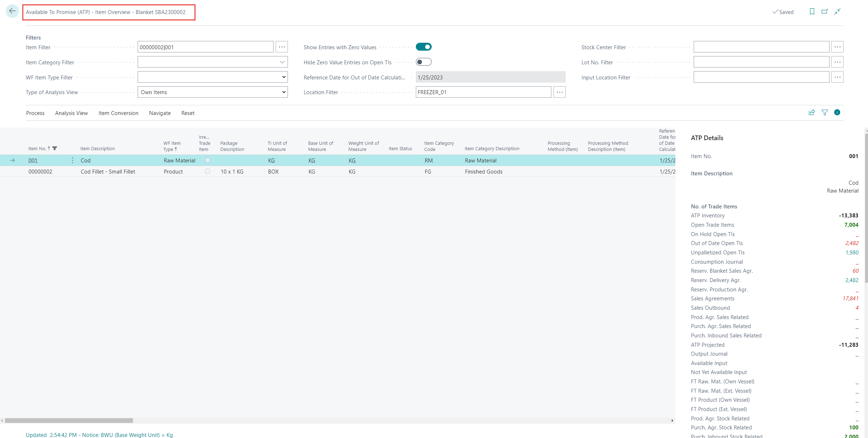Open Type of Analysis View dropdown
868x438 pixels.
[x=284, y=92]
